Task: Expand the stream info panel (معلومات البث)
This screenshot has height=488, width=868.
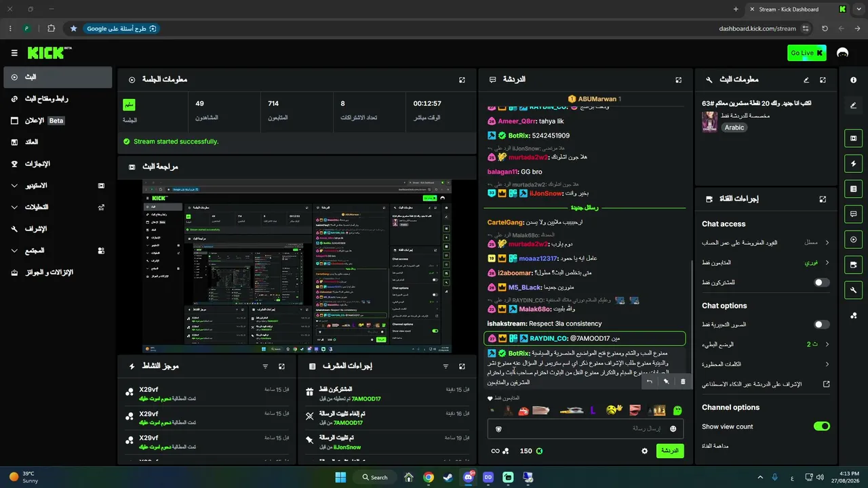Action: coord(823,79)
